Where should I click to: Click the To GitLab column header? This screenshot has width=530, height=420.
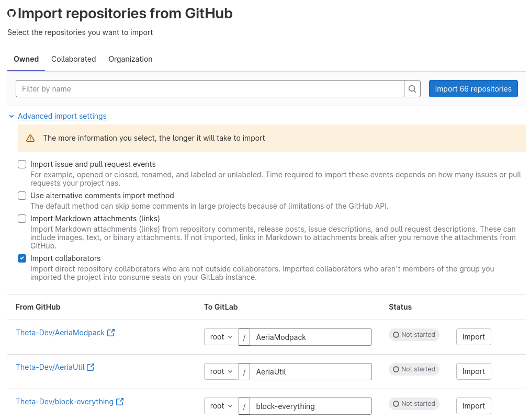point(221,307)
